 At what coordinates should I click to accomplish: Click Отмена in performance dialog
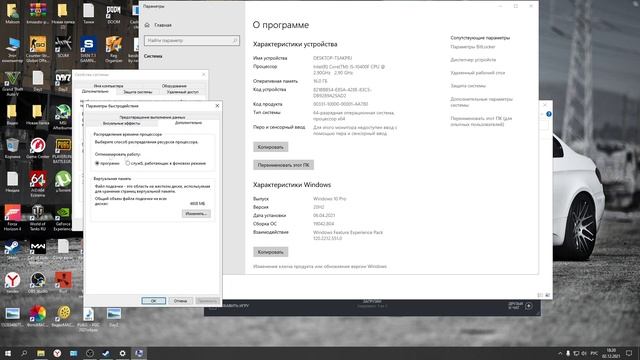[x=180, y=301]
